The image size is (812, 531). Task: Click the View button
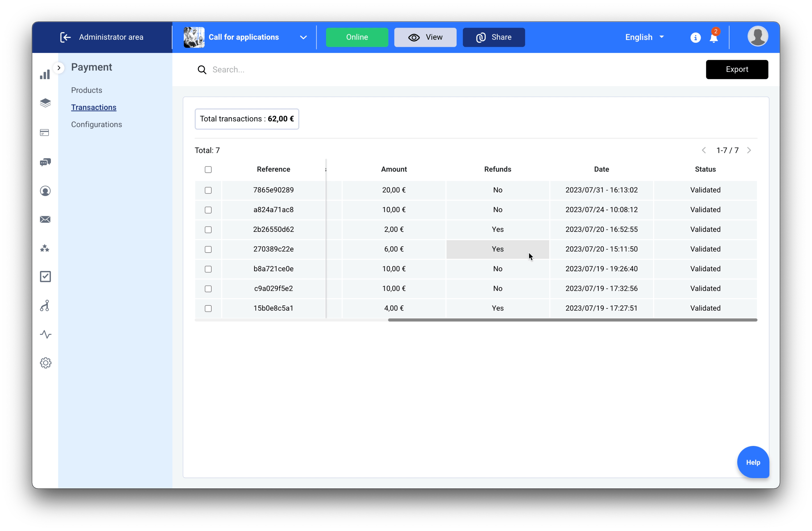point(425,37)
